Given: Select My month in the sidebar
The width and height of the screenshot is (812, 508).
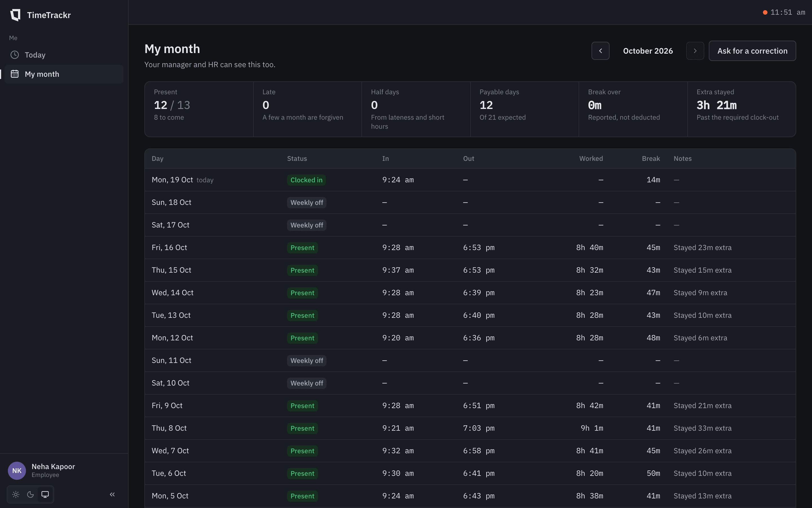Looking at the screenshot, I should pos(64,74).
